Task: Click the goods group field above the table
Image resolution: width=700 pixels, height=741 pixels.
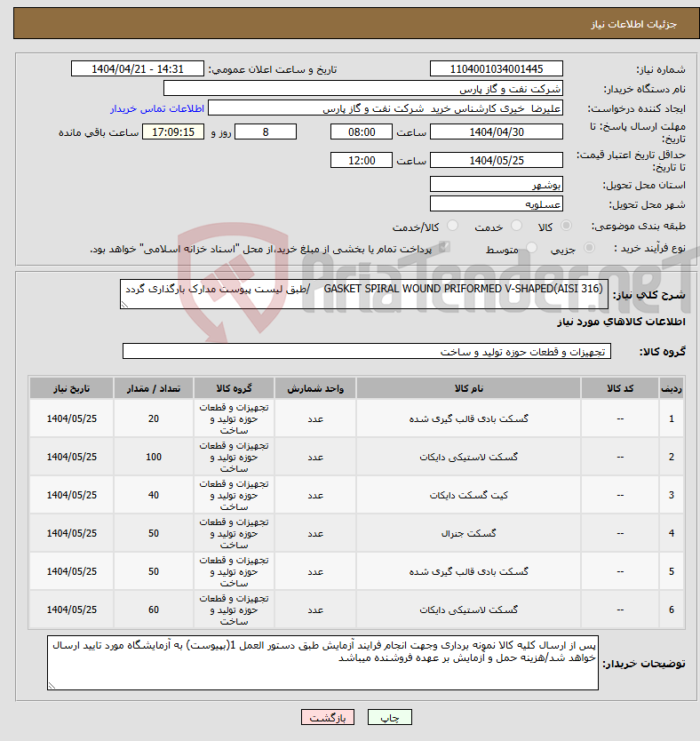Action: (x=367, y=351)
